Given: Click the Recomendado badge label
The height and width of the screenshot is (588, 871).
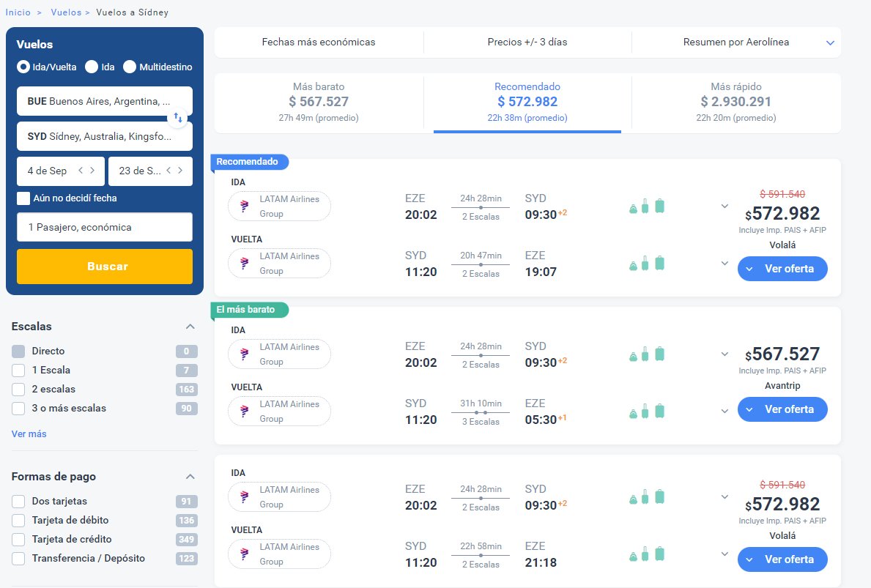Looking at the screenshot, I should [249, 162].
